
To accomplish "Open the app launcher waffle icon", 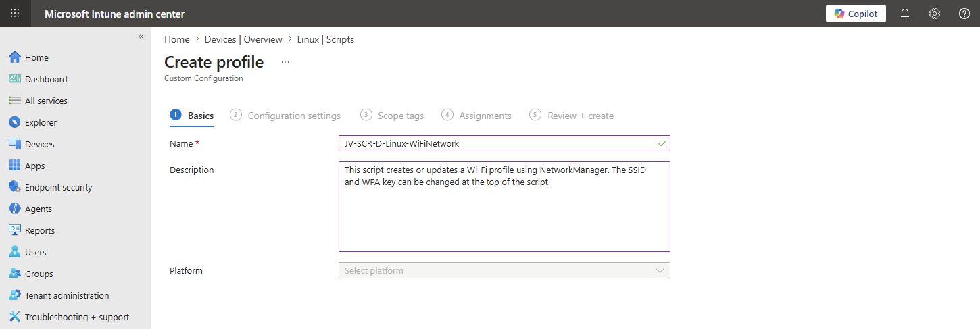I will tap(15, 14).
